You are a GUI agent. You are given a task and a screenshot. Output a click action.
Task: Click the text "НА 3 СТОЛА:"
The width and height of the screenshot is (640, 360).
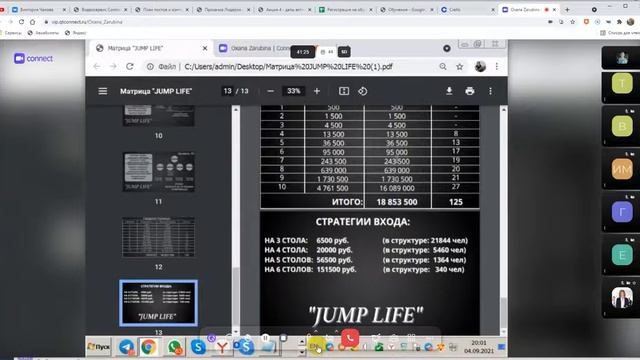point(286,240)
